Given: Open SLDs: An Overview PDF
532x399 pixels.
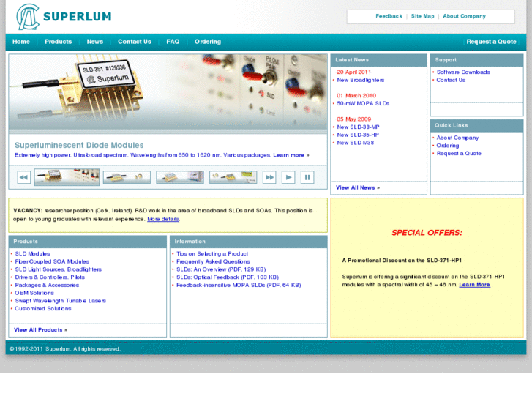Looking at the screenshot, I should (221, 269).
